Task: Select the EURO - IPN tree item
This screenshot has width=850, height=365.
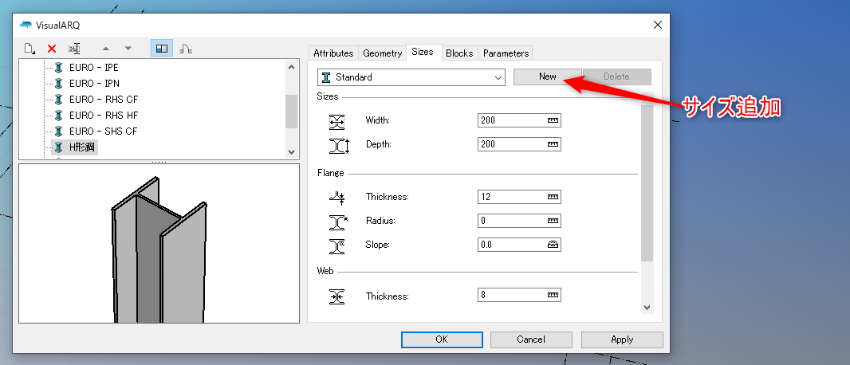Action: [94, 84]
